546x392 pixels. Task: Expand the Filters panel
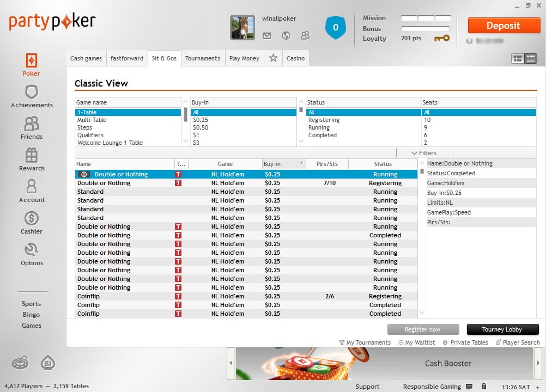424,153
